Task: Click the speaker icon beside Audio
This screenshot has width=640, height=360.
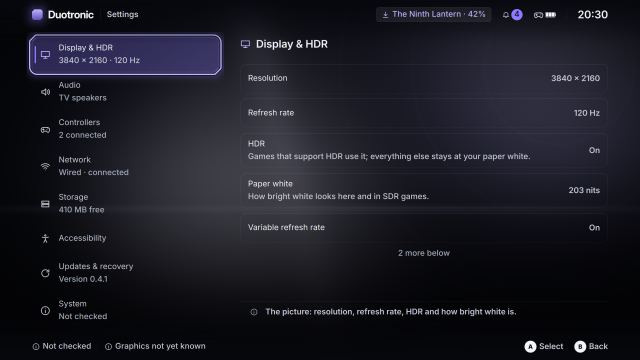Action: pyautogui.click(x=45, y=92)
